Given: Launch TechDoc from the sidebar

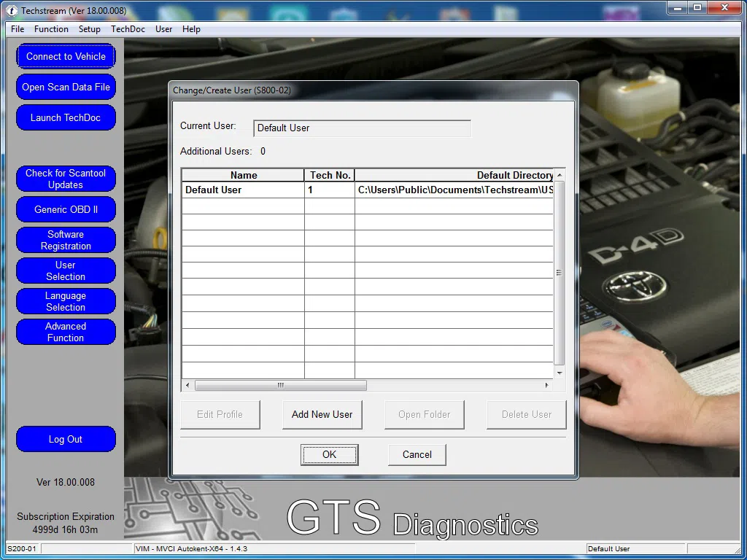Looking at the screenshot, I should [x=66, y=117].
